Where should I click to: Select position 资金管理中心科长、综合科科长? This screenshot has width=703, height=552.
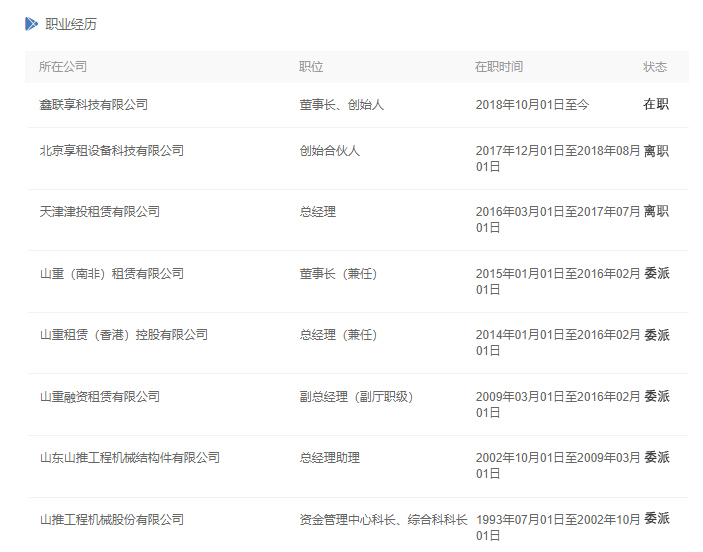point(383,520)
